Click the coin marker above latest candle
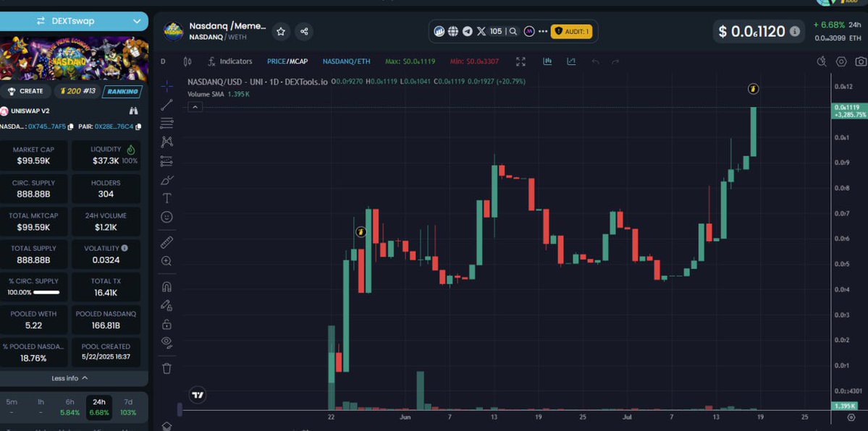Screen dimensions: 868x431 point(753,88)
